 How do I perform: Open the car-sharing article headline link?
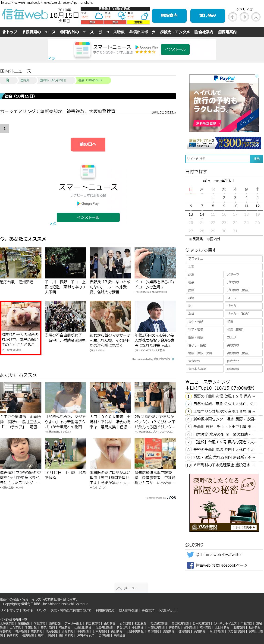pos(58,111)
